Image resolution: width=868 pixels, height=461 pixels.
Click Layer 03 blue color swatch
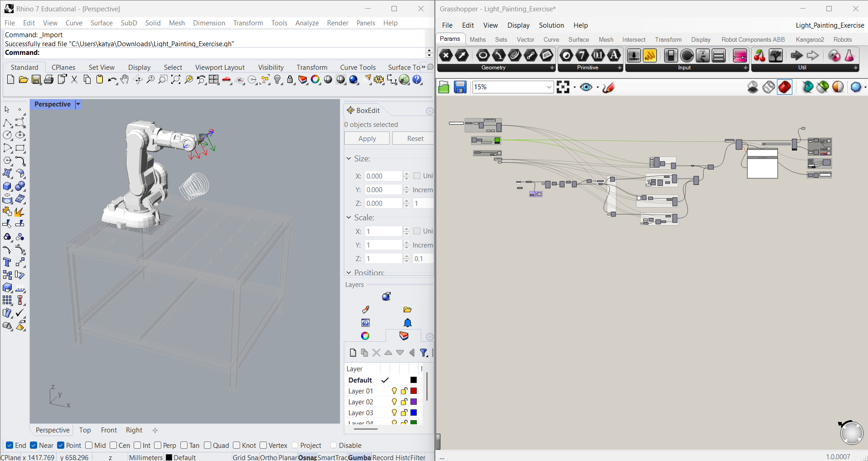(414, 412)
